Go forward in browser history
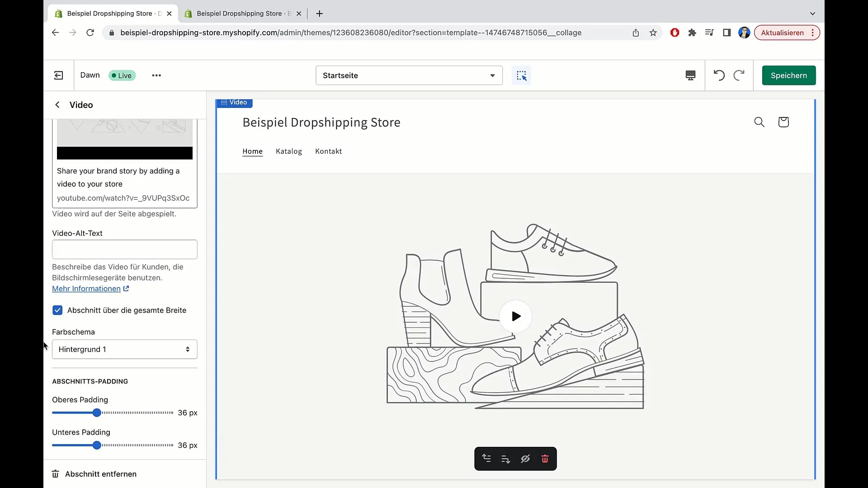This screenshot has width=868, height=488. click(x=72, y=33)
